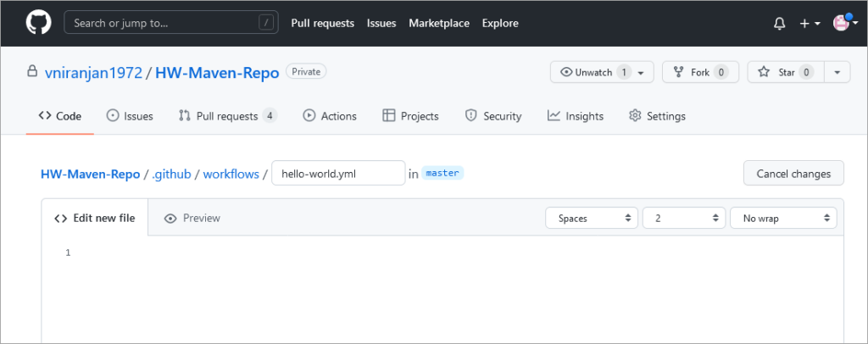Select the Edit new file tab
This screenshot has height=344, width=868.
click(95, 218)
